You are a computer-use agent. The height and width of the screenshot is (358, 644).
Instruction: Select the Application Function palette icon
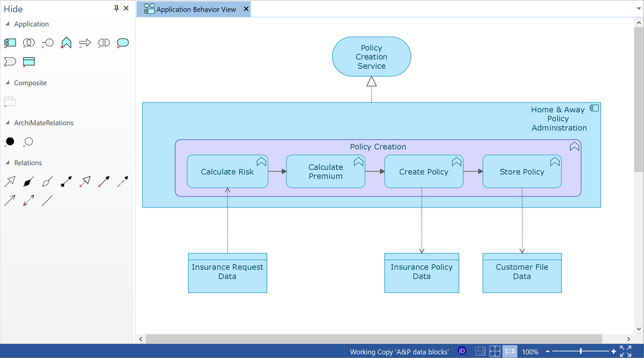(67, 43)
